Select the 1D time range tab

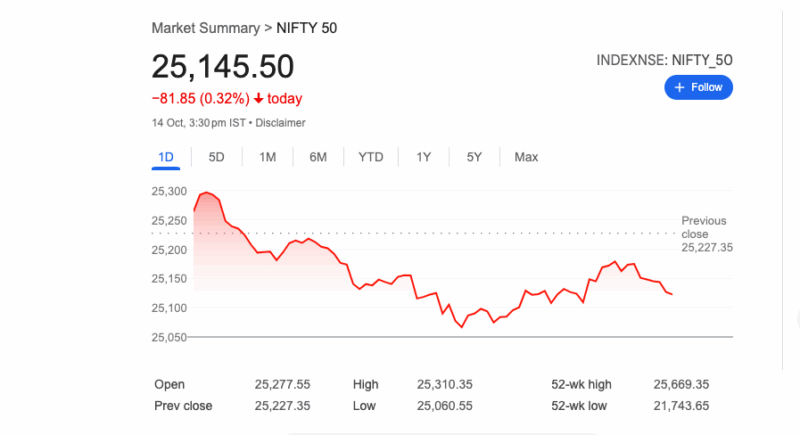click(x=166, y=157)
